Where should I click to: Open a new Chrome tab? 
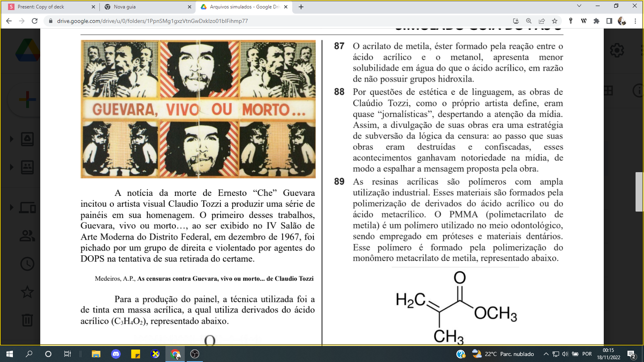coord(301,7)
